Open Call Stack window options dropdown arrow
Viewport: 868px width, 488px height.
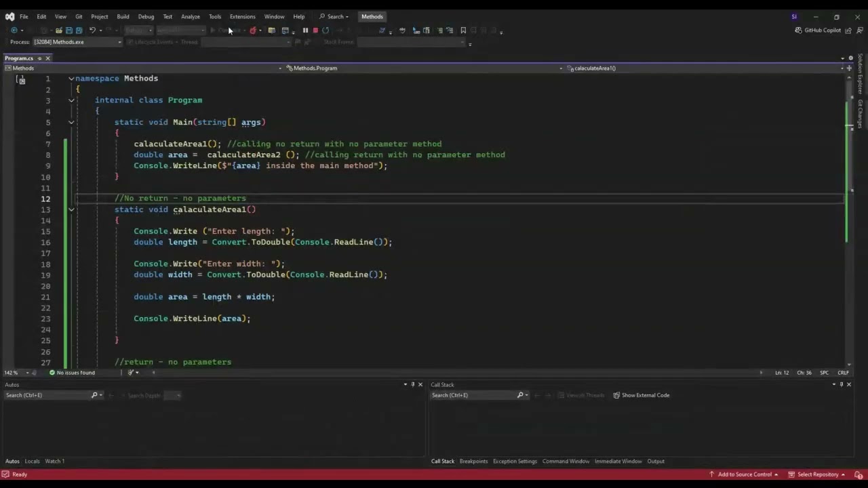click(x=833, y=384)
